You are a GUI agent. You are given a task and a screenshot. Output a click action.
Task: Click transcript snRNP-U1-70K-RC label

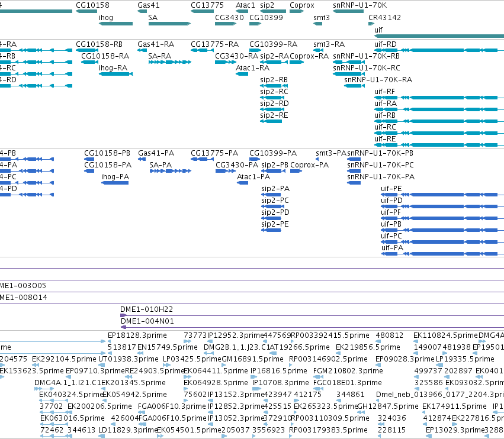[x=367, y=68]
